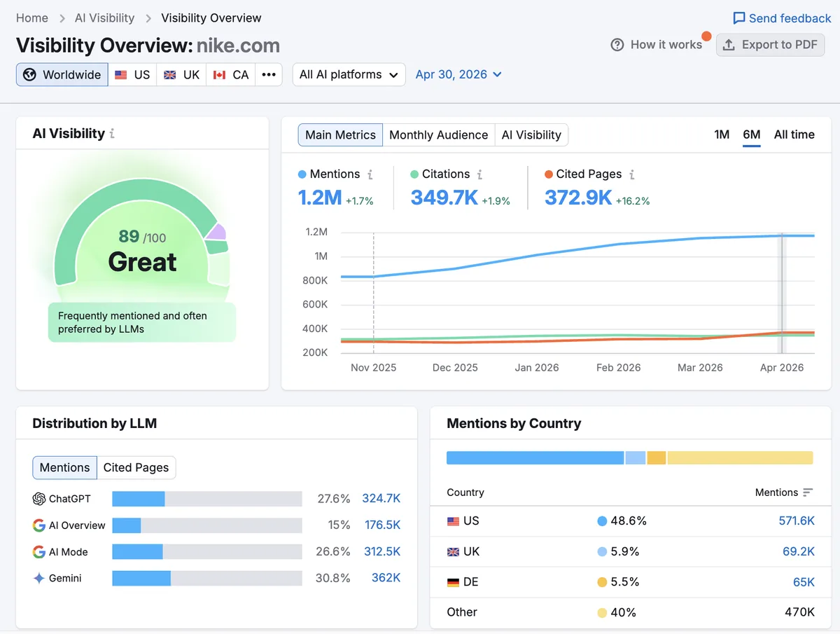Open the AI Mode mentions value 312.5K
840x634 pixels.
[x=382, y=552]
